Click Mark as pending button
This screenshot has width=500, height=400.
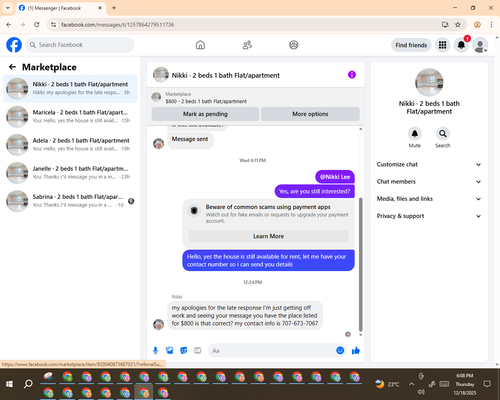205,114
